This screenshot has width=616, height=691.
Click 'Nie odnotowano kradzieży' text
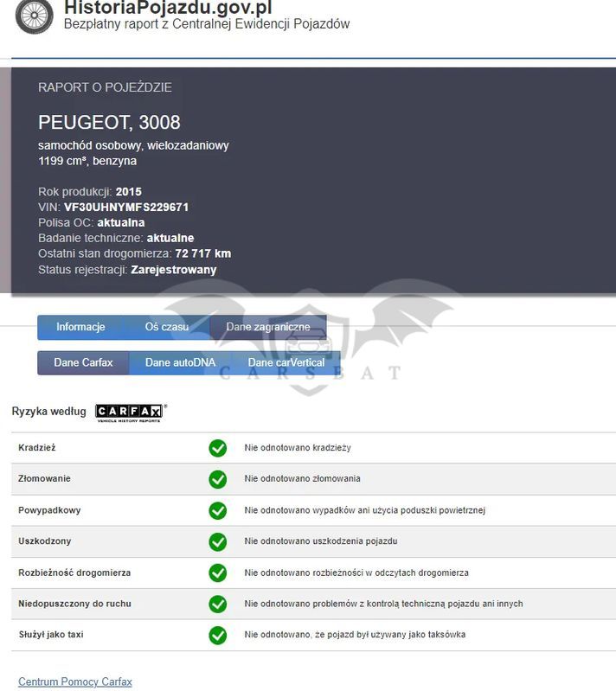tap(298, 448)
